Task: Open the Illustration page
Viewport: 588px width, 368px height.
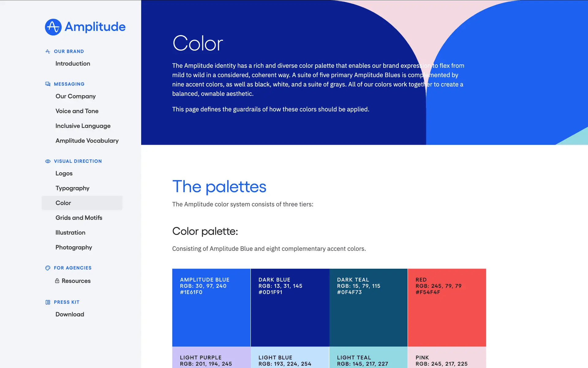Action: [x=70, y=232]
